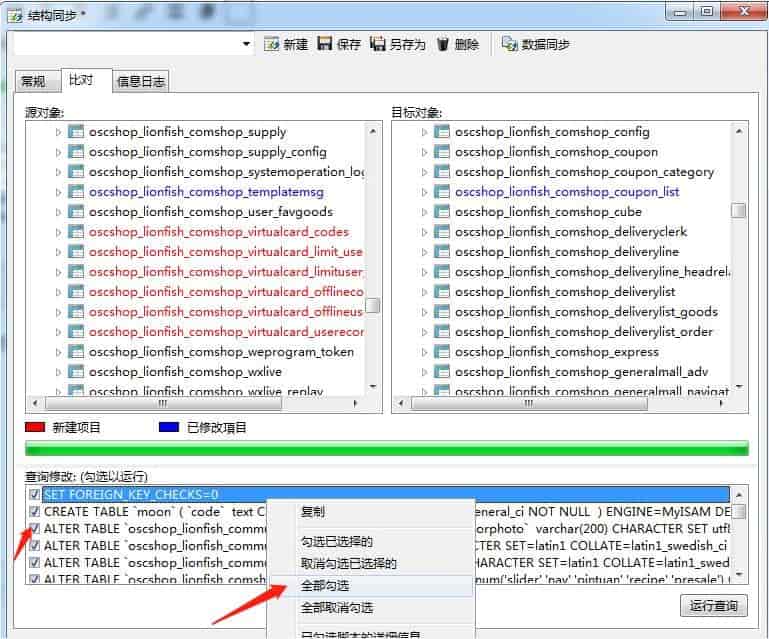This screenshot has height=639, width=769.
Task: Click the 新建 (New) toolbar icon
Action: (271, 44)
